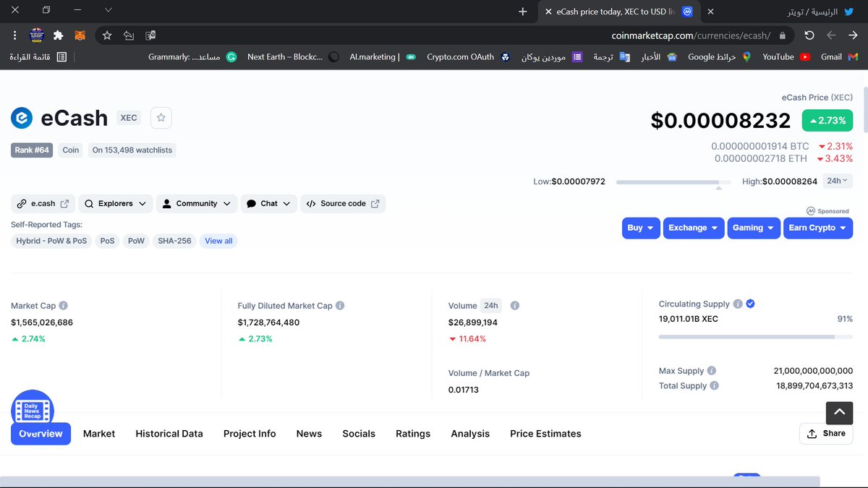The height and width of the screenshot is (488, 868).
Task: Bookmark this page with the star icon
Action: pyautogui.click(x=107, y=35)
